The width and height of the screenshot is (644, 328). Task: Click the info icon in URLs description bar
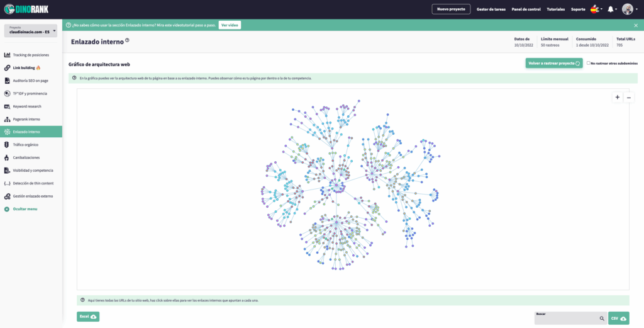coord(82,300)
